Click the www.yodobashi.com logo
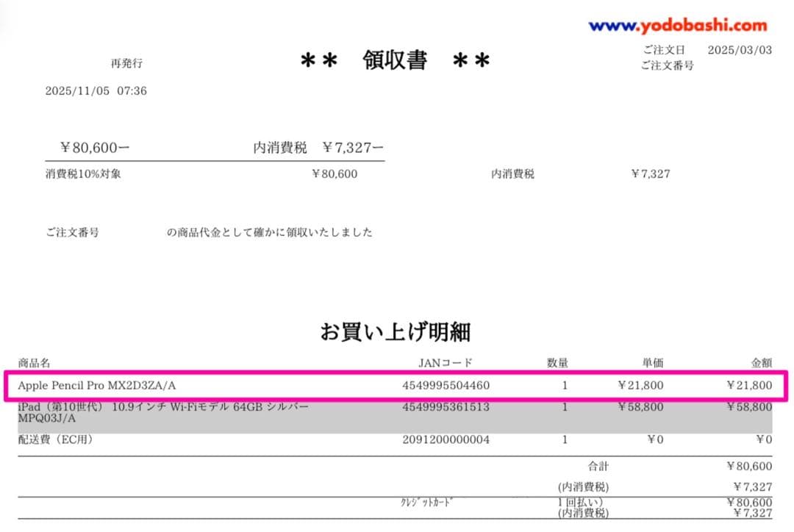The height and width of the screenshot is (532, 794). coord(676,26)
